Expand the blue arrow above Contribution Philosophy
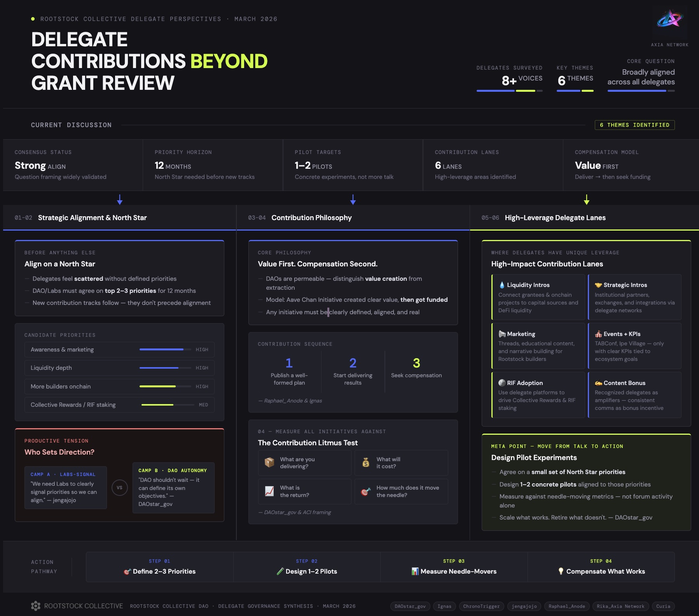This screenshot has height=616, width=699. (x=353, y=200)
